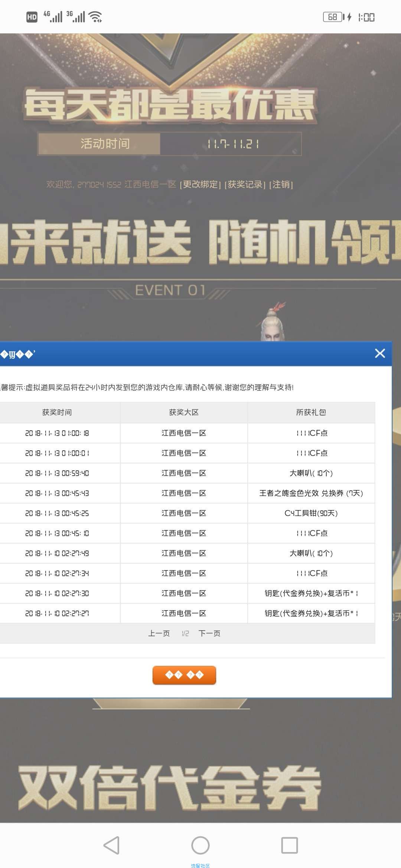Click the orange confirm button below the table
This screenshot has height=868, width=401.
coord(184,675)
